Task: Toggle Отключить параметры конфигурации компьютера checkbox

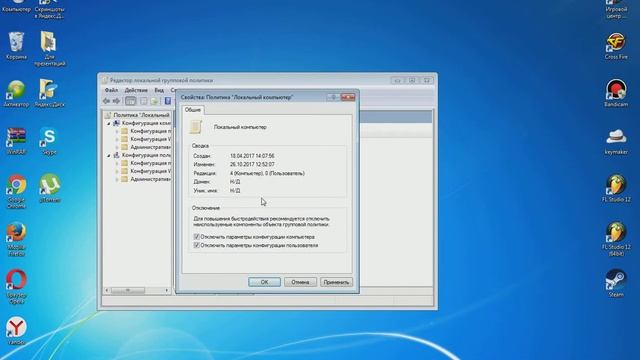Action: tap(197, 237)
